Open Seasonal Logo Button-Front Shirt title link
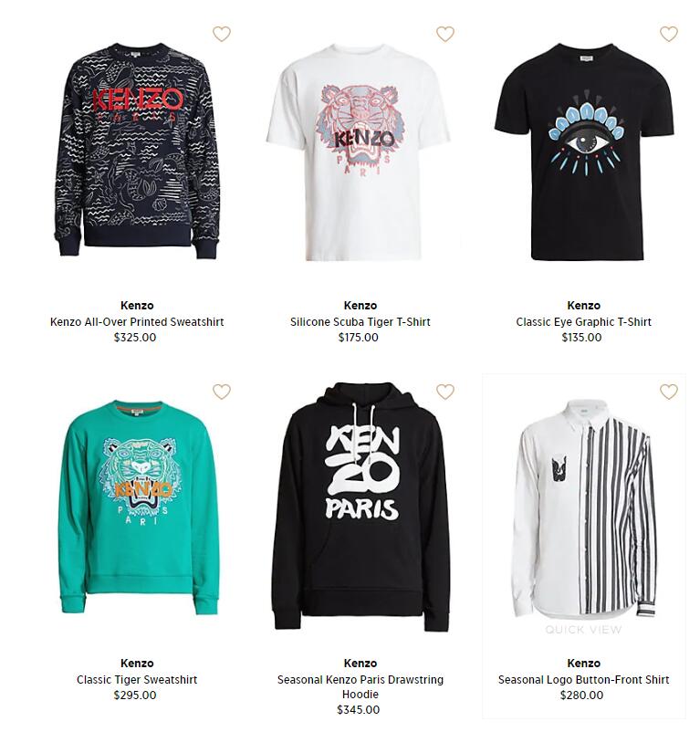This screenshot has width=700, height=732. tap(583, 679)
